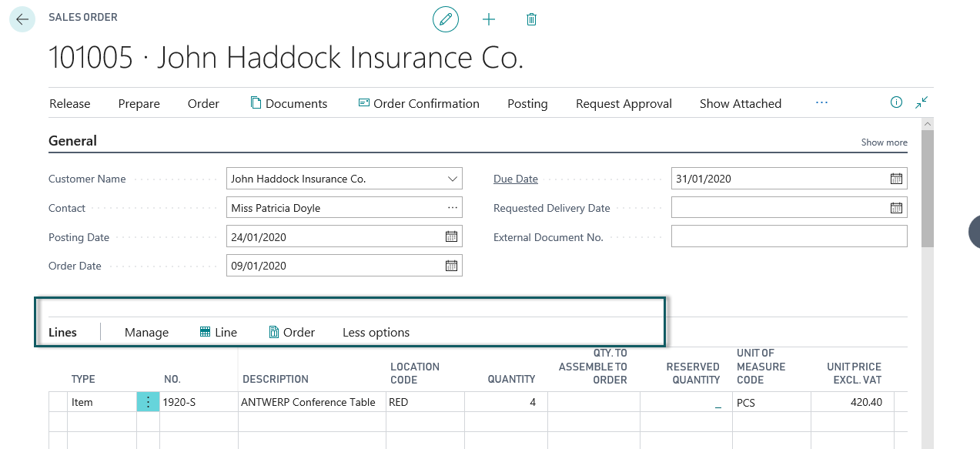Screen dimensions: 980x449
Task: Open Posting Date calendar picker
Action: pyautogui.click(x=451, y=236)
